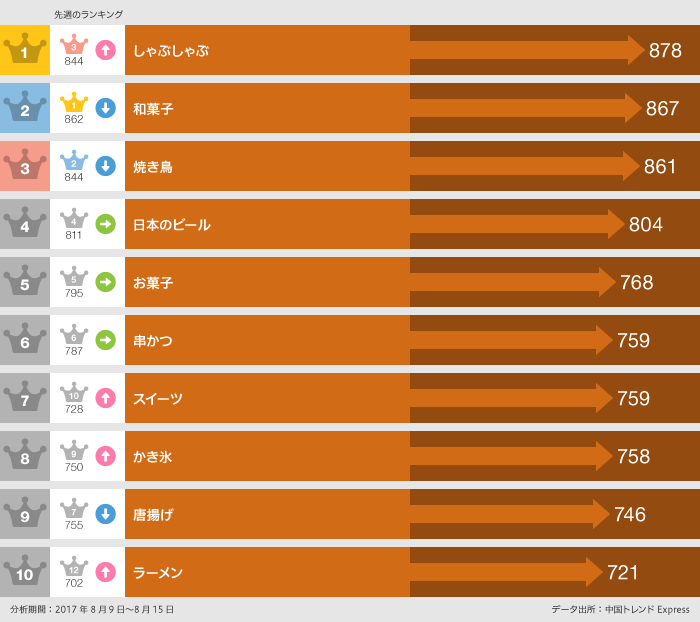Click the pink up arrow beside しゃぶしゃぶ
This screenshot has height=622, width=700.
click(x=105, y=49)
